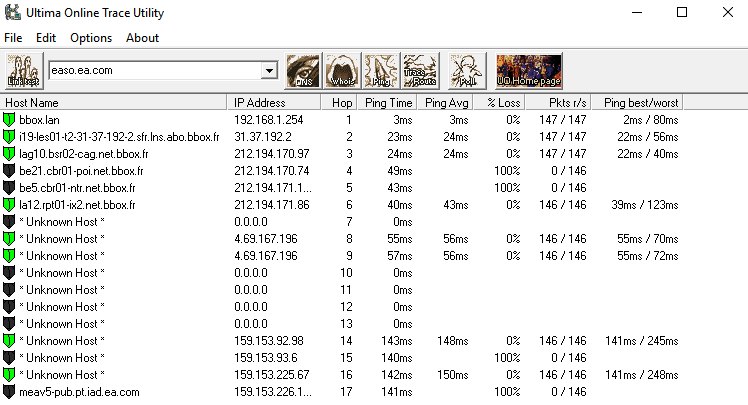748x405 pixels.
Task: Open the UO Home page button
Action: tap(529, 71)
